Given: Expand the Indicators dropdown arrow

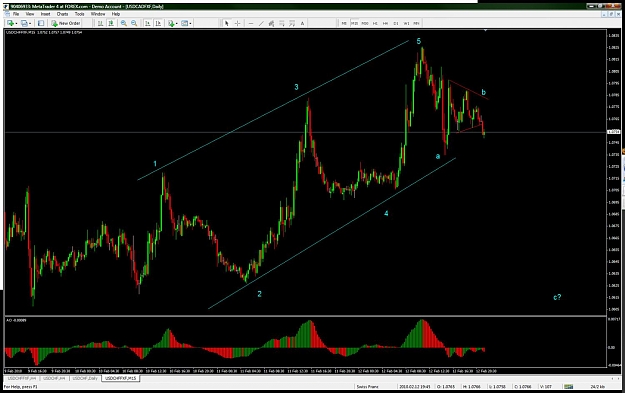Looking at the screenshot, I should tap(177, 24).
